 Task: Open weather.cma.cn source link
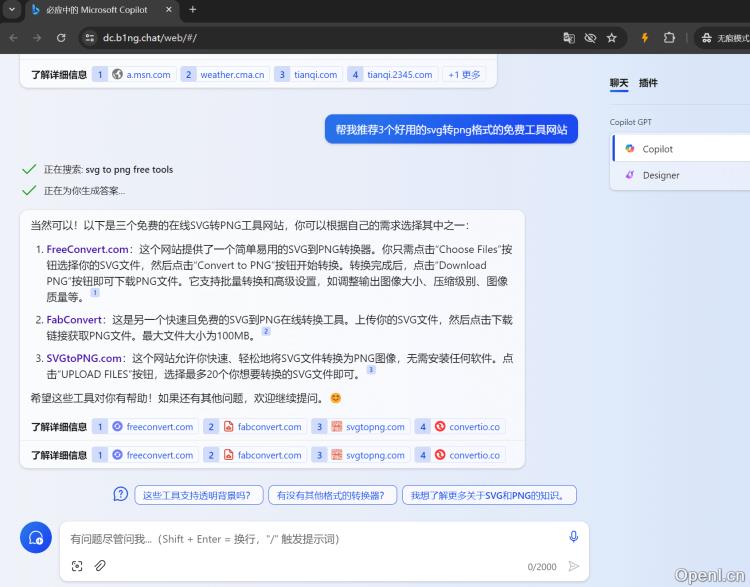[225, 75]
